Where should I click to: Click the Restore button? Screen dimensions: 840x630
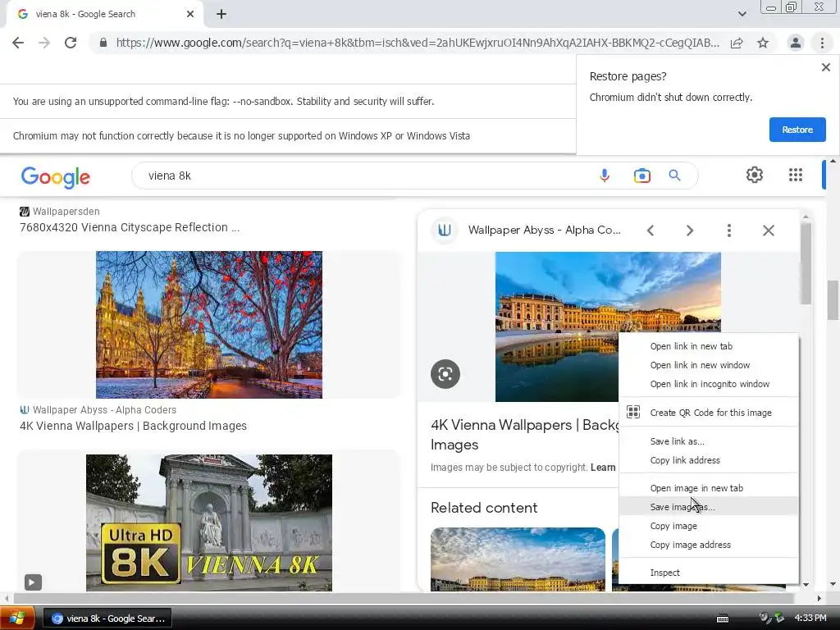797,130
